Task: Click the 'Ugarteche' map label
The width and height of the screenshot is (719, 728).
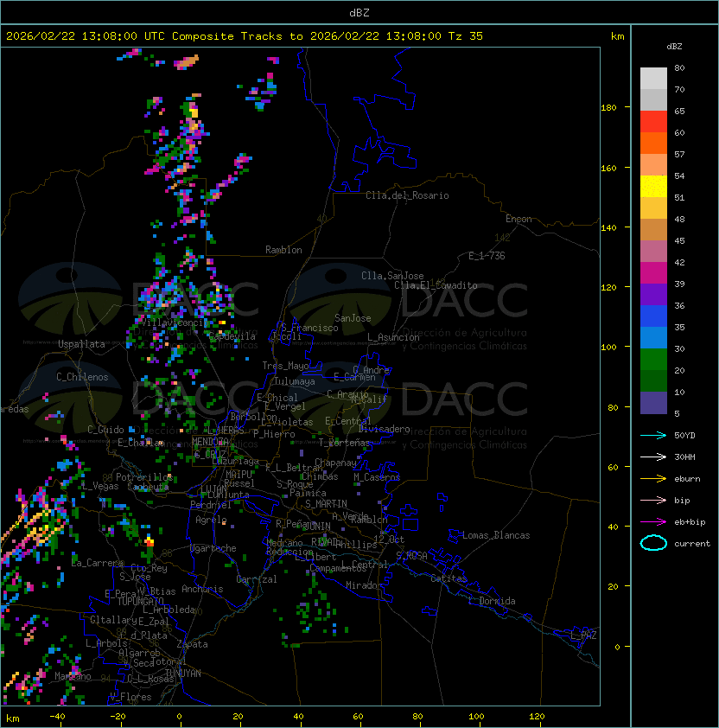Action: 213,548
